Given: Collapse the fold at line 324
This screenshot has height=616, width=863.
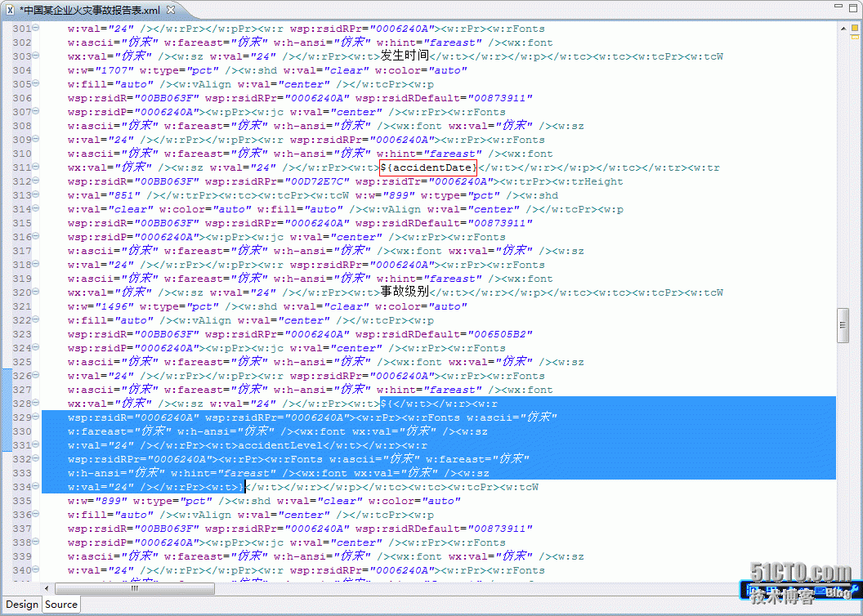Looking at the screenshot, I should click(x=36, y=347).
